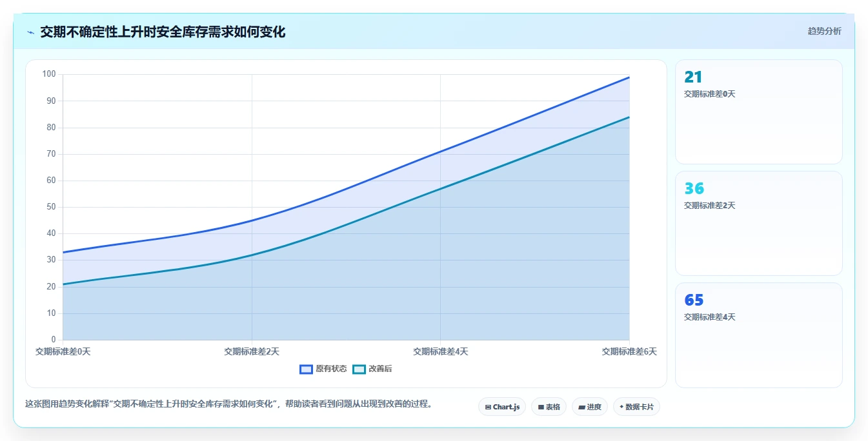The width and height of the screenshot is (868, 441).
Task: Click x-axis label 交期标准差6天
Action: click(629, 351)
